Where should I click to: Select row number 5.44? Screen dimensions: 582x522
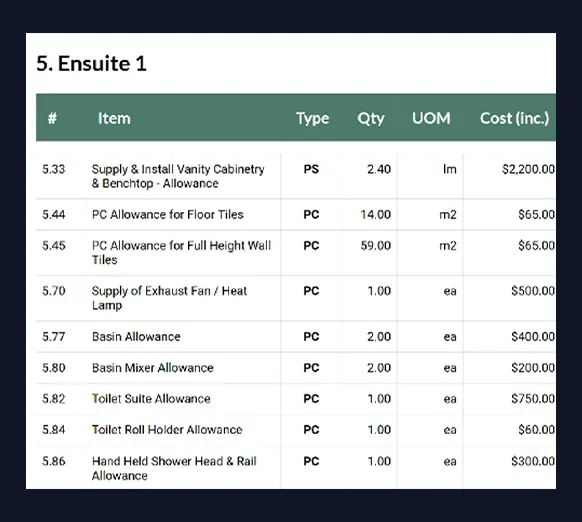[x=54, y=215]
